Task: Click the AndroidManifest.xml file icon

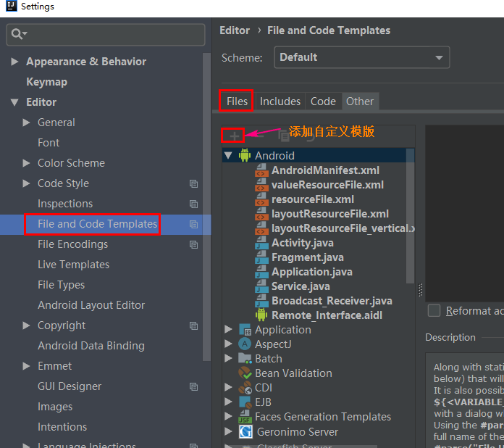Action: point(261,170)
